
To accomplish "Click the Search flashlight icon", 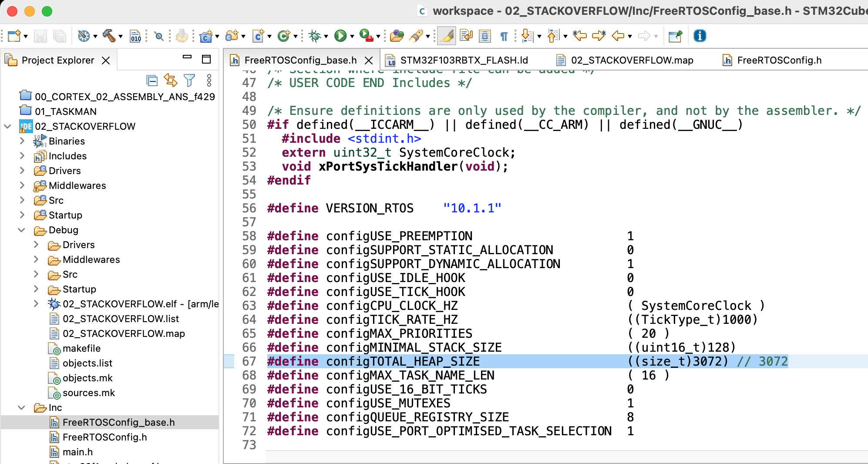I will [x=416, y=36].
